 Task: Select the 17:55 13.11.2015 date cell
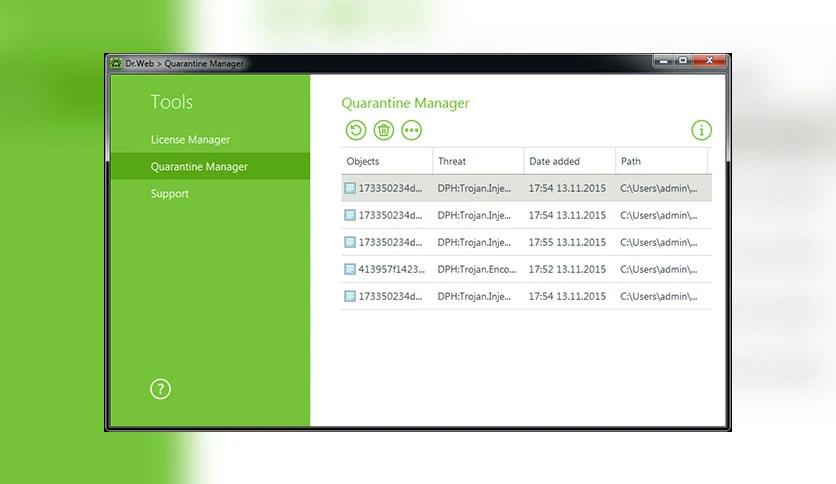tap(567, 242)
